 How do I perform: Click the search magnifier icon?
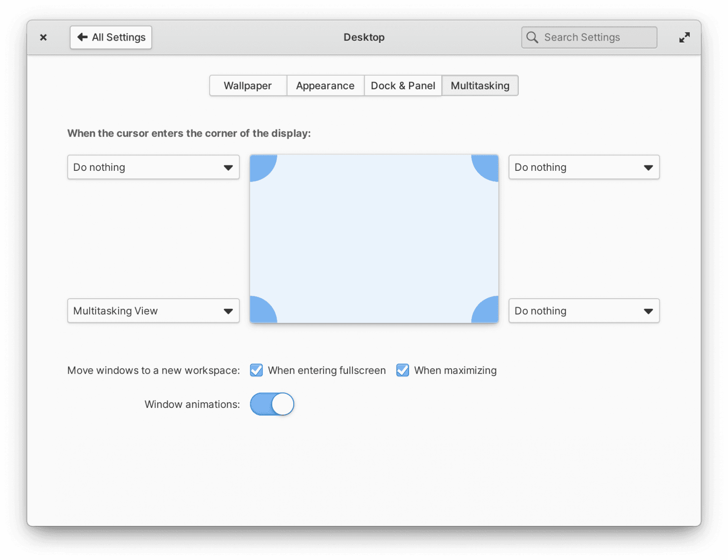pos(532,37)
